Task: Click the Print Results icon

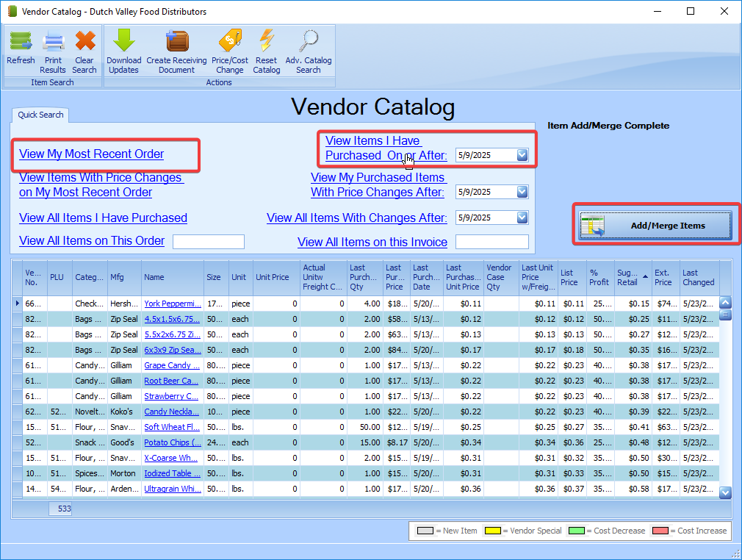Action: tap(53, 49)
